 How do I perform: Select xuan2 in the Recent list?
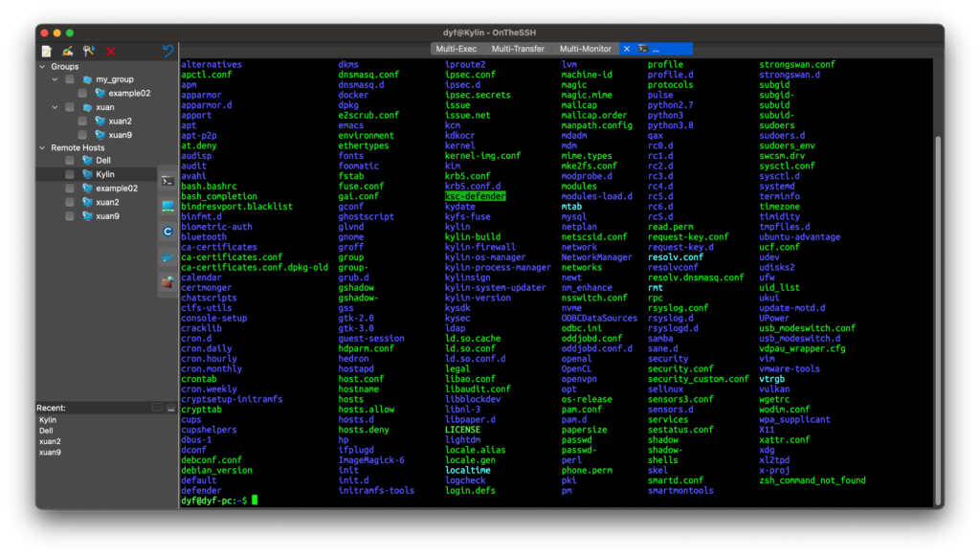coord(50,441)
